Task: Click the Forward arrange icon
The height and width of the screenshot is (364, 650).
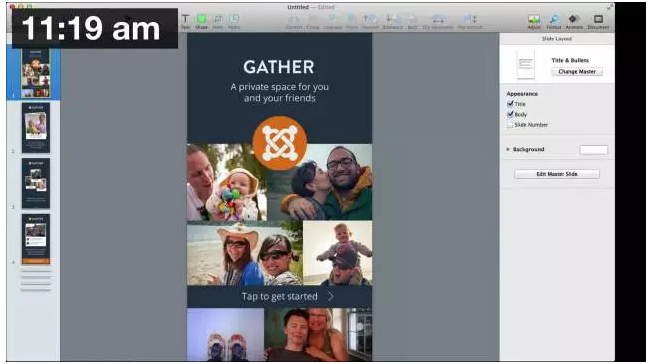Action: pos(370,21)
